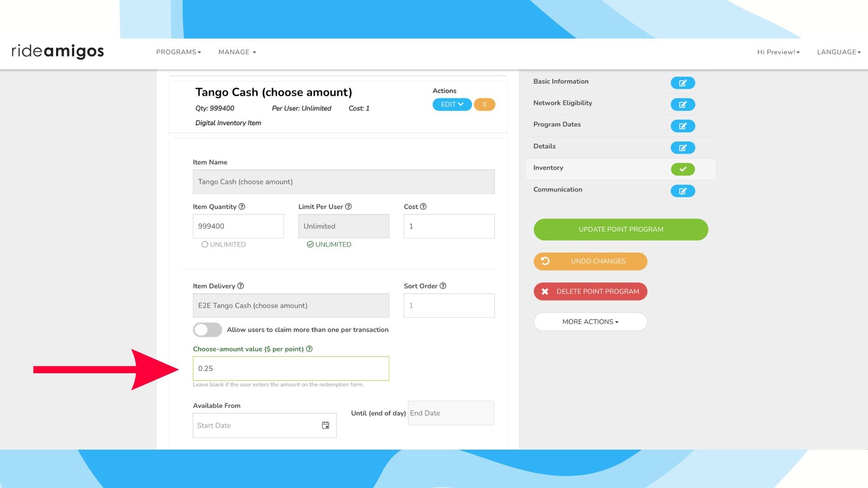The height and width of the screenshot is (488, 868).
Task: Toggle allow claiming more than one per transaction
Action: 208,330
